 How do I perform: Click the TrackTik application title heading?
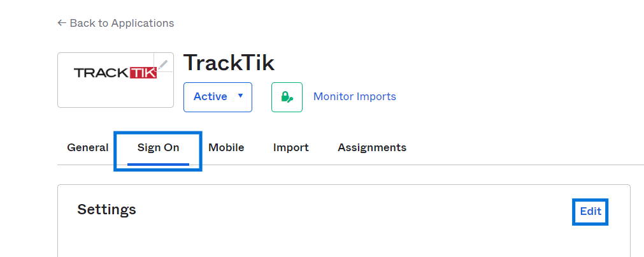[229, 63]
